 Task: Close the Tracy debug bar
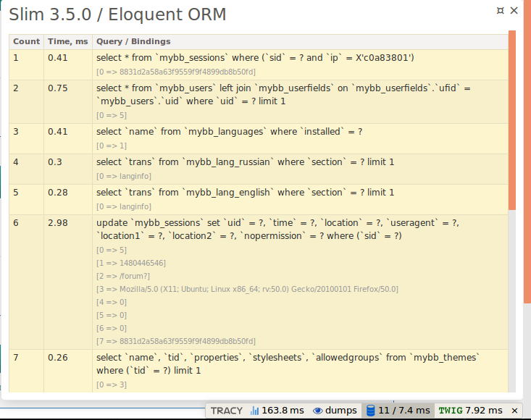tap(515, 411)
